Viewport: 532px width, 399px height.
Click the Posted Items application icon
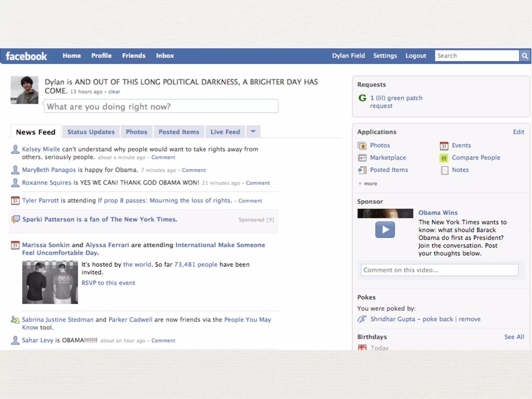pos(362,170)
